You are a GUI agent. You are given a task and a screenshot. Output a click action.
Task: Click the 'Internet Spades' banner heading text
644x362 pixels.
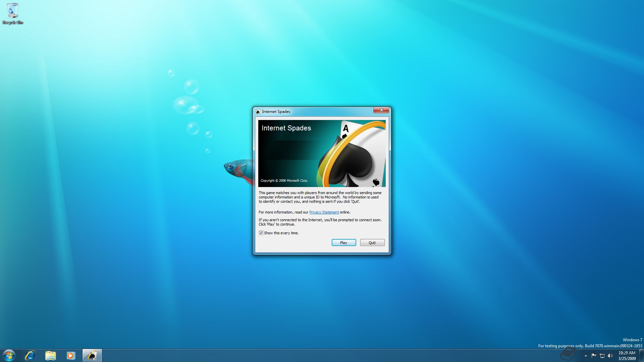(x=286, y=128)
